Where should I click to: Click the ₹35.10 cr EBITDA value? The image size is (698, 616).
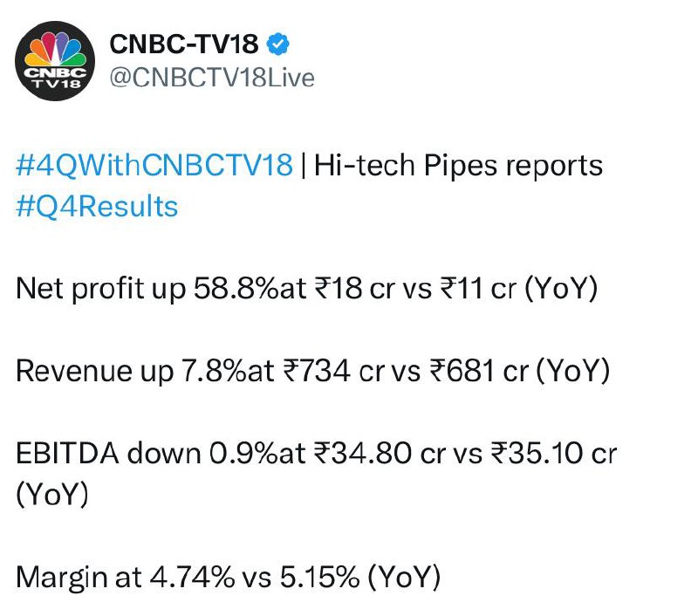554,454
